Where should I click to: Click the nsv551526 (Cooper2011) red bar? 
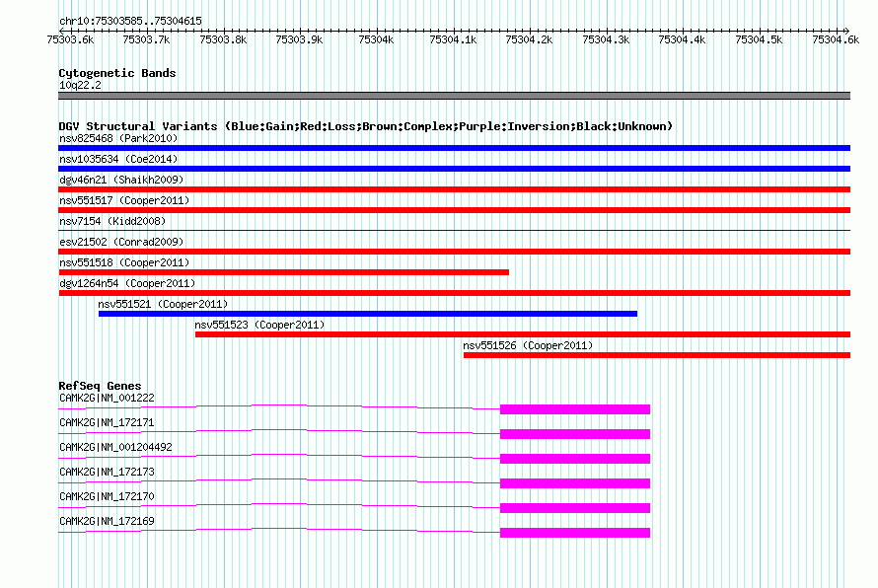pyautogui.click(x=657, y=355)
